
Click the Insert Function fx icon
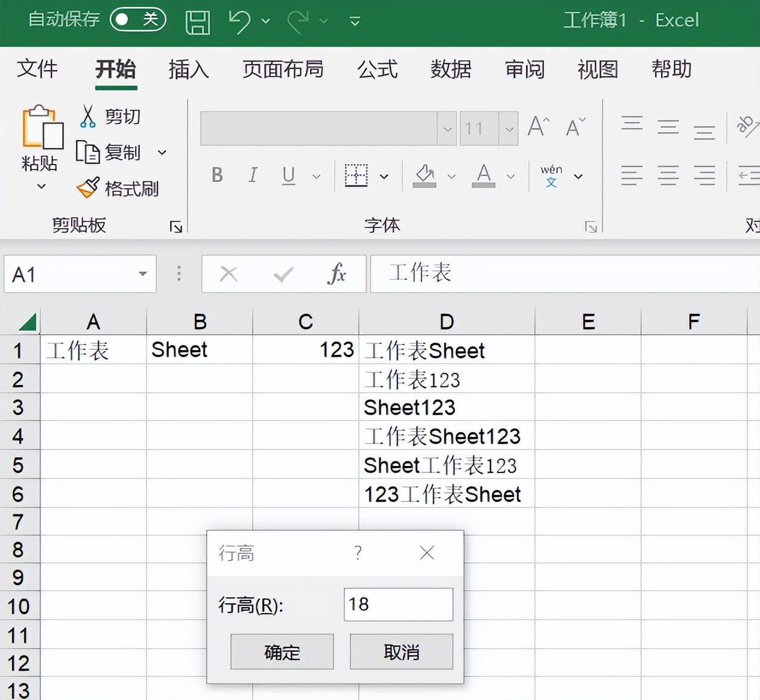(x=338, y=274)
